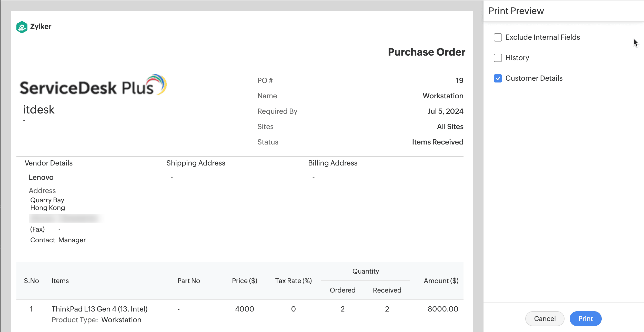Click the Print Preview panel title
Image resolution: width=644 pixels, height=332 pixels.
click(516, 11)
